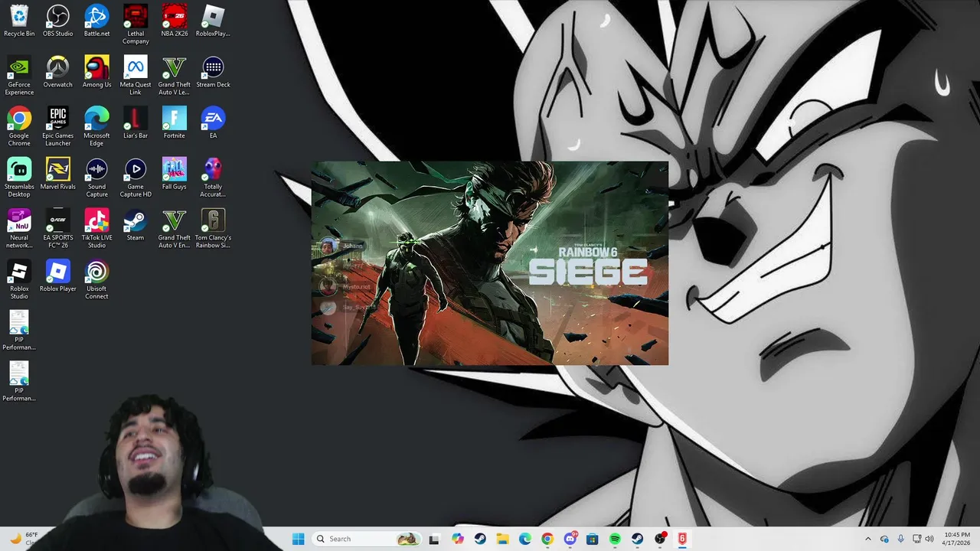Launch OBS Studio from the desktop
Image resolution: width=980 pixels, height=551 pixels.
point(57,21)
